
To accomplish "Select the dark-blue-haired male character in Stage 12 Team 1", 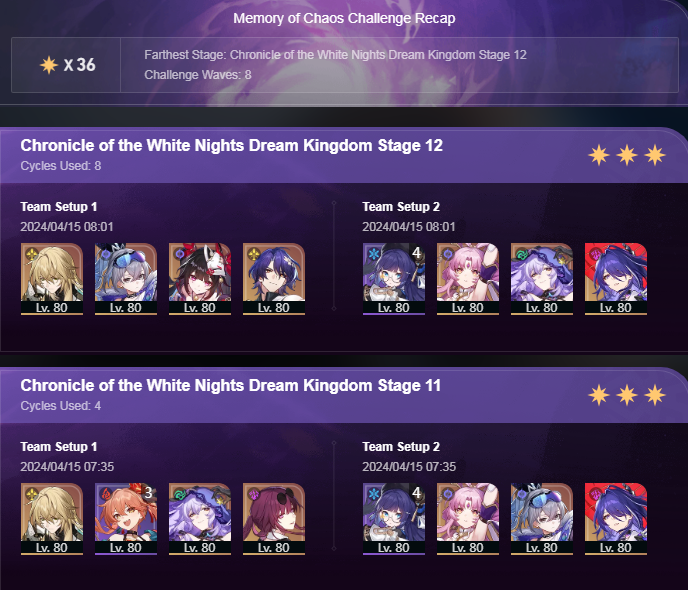I will click(274, 279).
